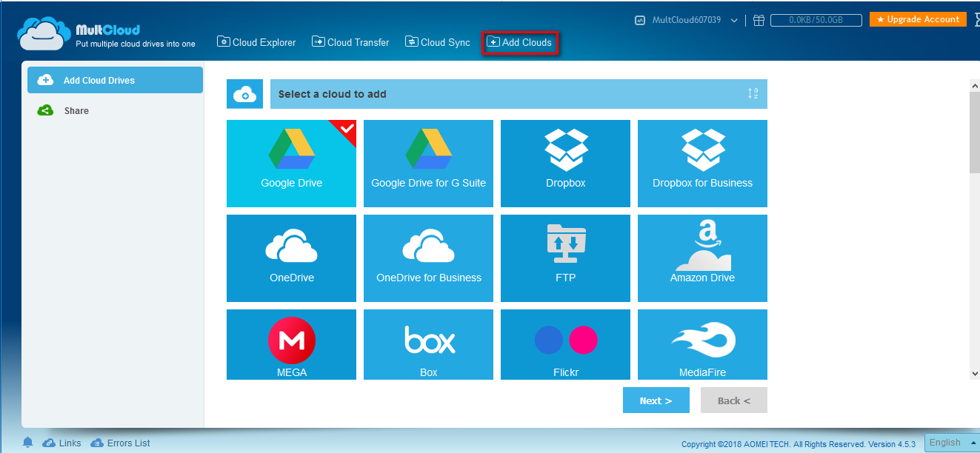Click the Upgrade Account button
The image size is (980, 453).
click(918, 19)
